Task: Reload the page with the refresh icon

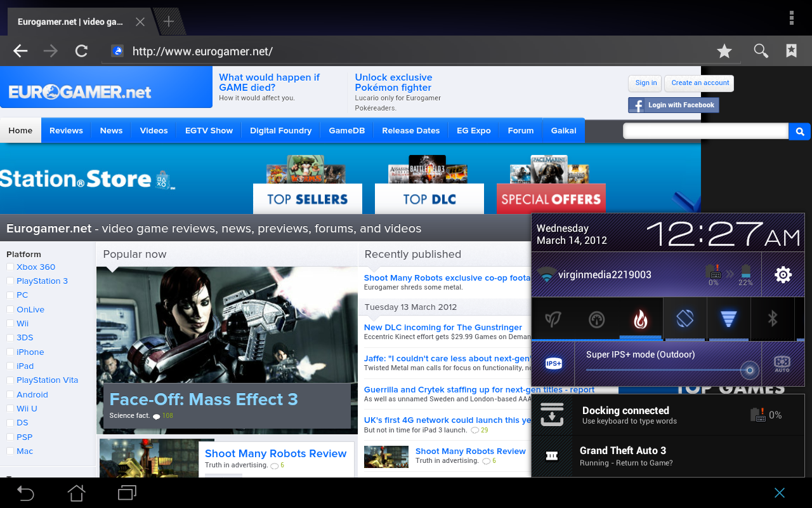Action: point(81,51)
